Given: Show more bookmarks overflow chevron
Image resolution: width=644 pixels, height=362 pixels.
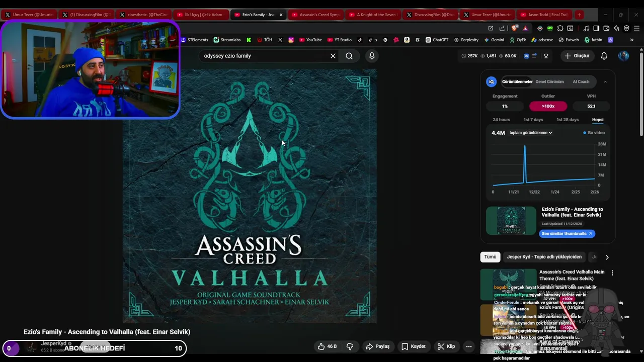Looking at the screenshot, I should pos(632,40).
